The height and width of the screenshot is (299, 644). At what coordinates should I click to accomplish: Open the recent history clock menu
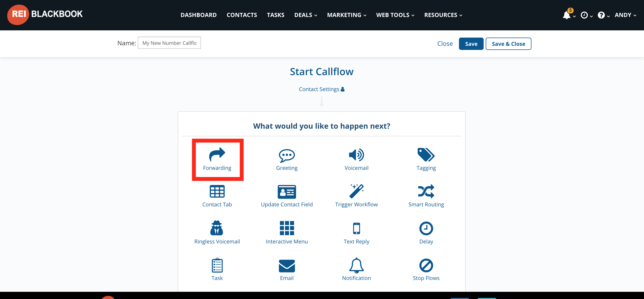(584, 15)
